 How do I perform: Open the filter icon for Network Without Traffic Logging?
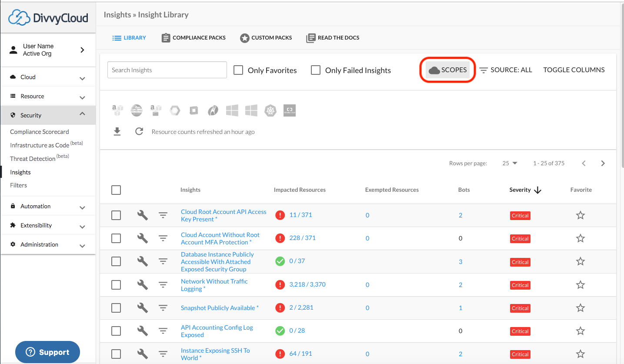click(x=163, y=284)
